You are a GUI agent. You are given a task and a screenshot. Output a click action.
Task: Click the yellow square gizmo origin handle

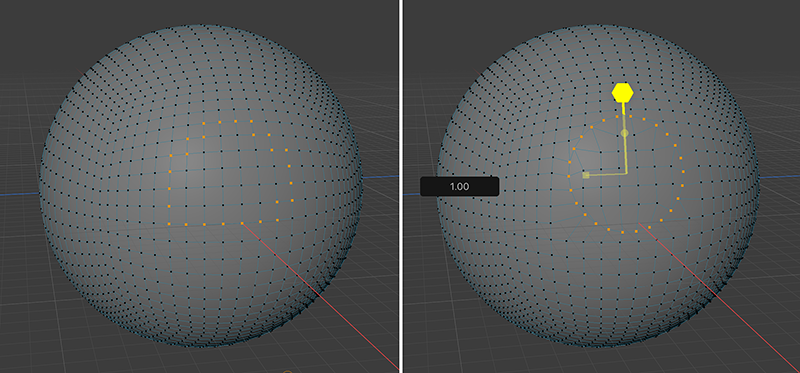pos(586,175)
